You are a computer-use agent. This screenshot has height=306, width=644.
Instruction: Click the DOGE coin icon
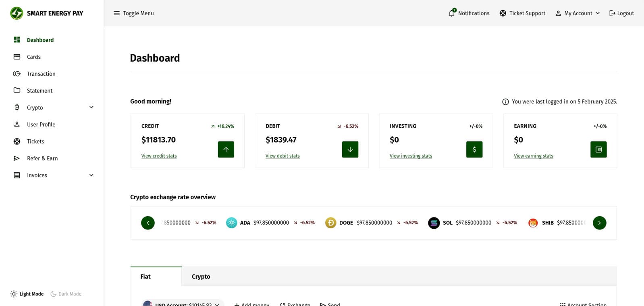331,223
